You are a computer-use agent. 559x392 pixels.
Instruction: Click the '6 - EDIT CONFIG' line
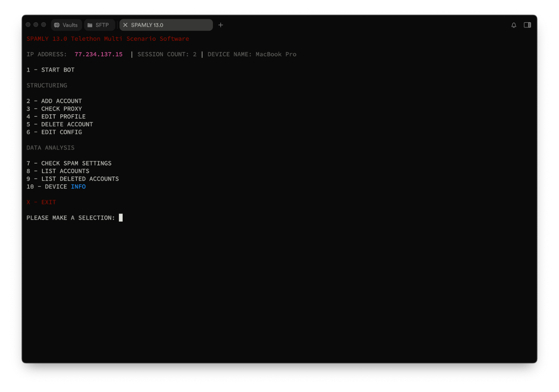(x=54, y=132)
